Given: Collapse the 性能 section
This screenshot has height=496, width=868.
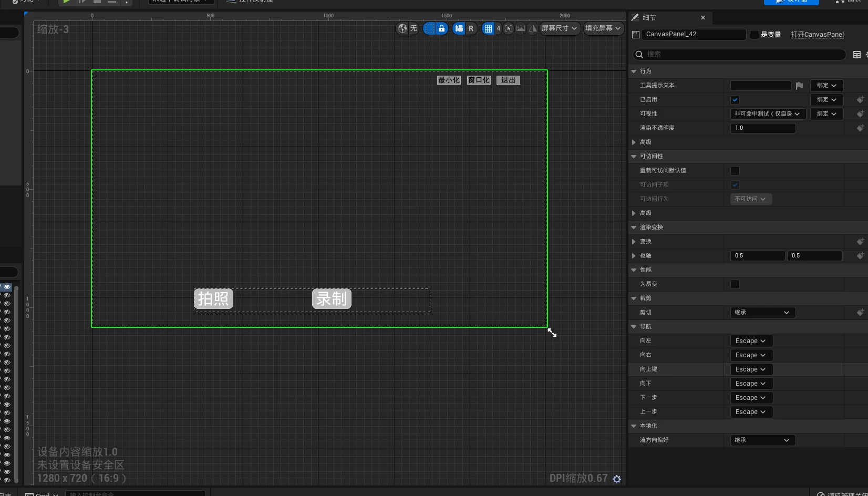Looking at the screenshot, I should click(x=634, y=270).
